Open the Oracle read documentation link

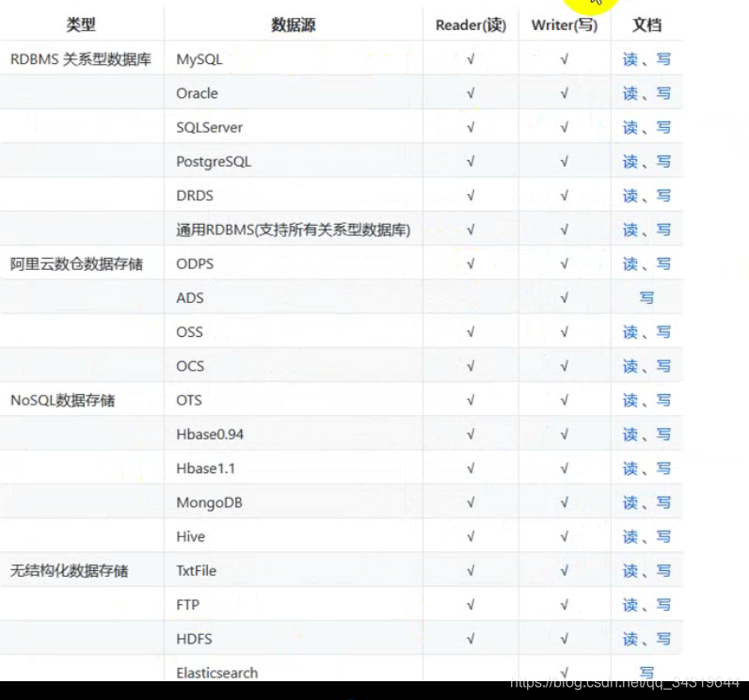(x=630, y=93)
